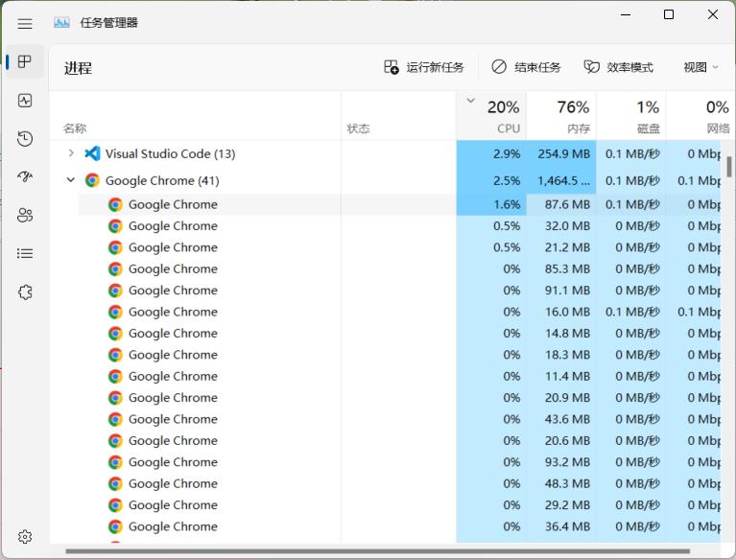Screen dimensions: 736x560
Task: Select the Chrome process using 32.0 MB
Action: [399, 226]
